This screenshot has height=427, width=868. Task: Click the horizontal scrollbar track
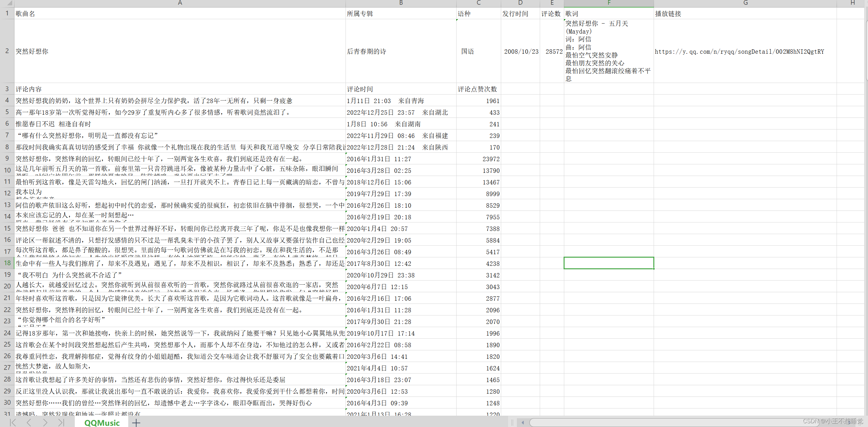click(674, 422)
